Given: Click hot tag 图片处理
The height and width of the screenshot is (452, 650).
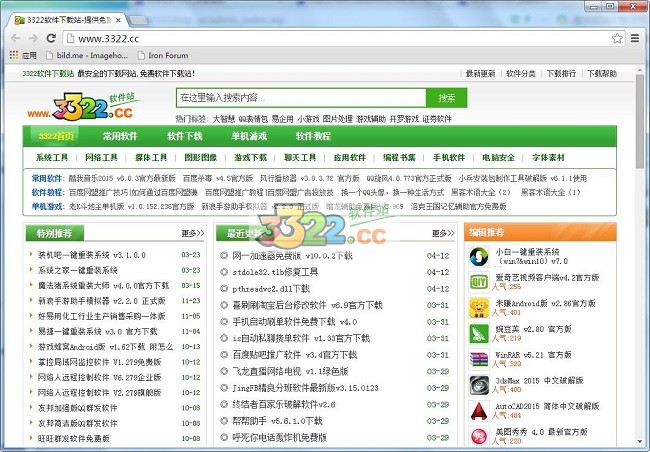Looking at the screenshot, I should 337,119.
